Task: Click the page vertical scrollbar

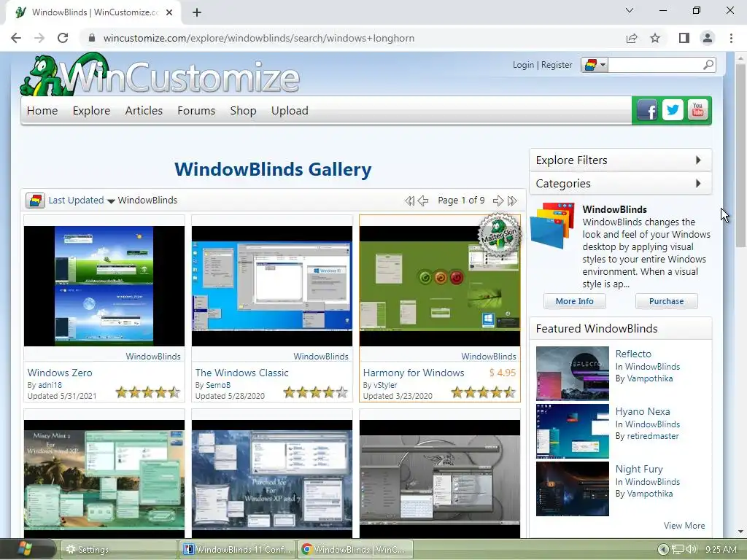Action: click(740, 155)
